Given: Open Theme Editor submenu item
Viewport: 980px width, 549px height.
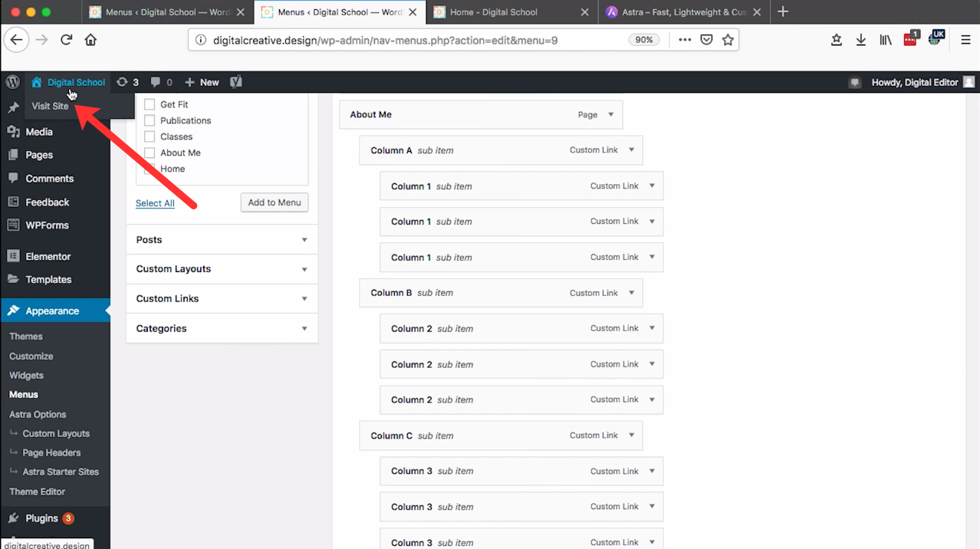Looking at the screenshot, I should pos(38,492).
